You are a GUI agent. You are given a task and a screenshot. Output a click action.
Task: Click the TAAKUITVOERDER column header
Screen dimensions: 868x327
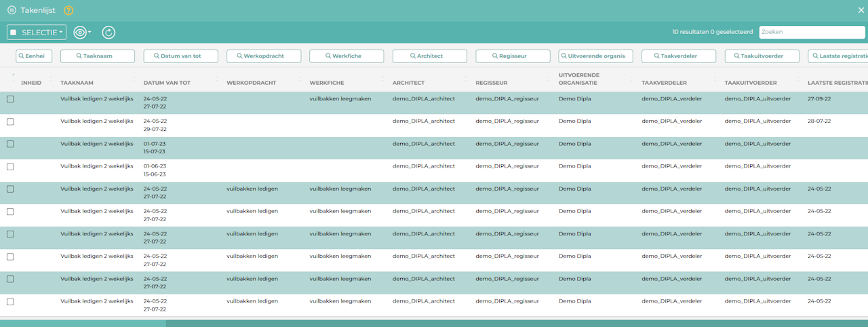tap(751, 83)
